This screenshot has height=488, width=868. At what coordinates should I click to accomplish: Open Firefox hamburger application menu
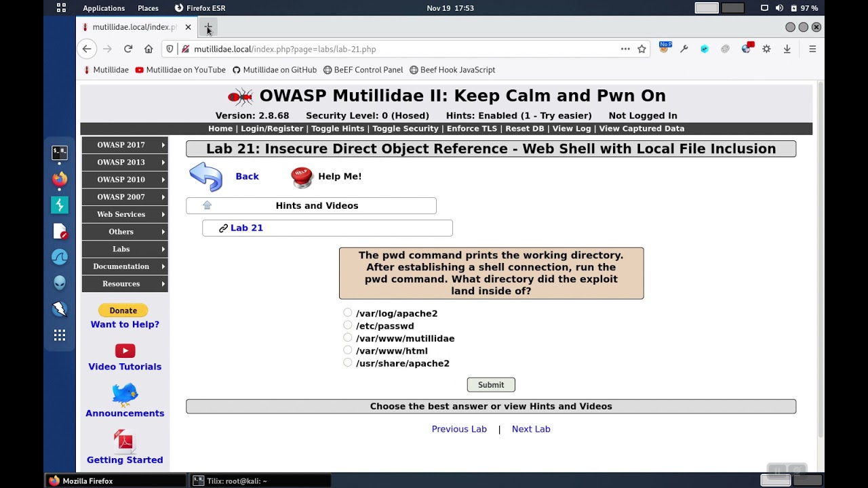[x=812, y=49]
